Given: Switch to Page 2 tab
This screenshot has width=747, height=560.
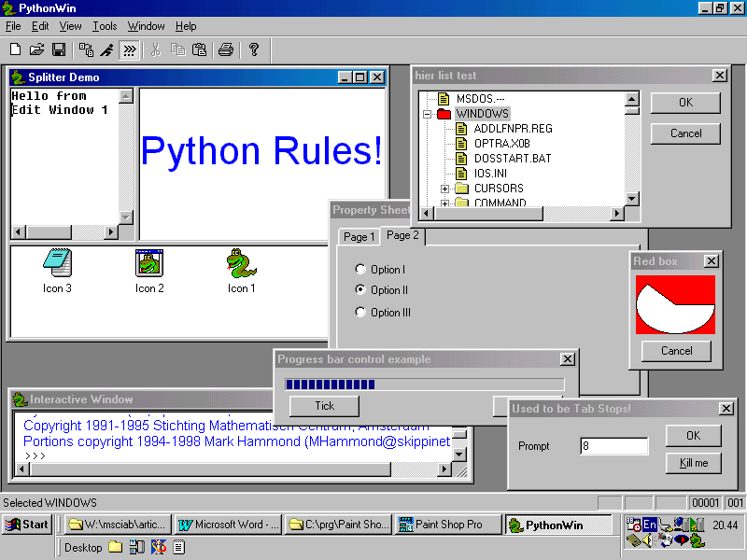Looking at the screenshot, I should tap(402, 235).
